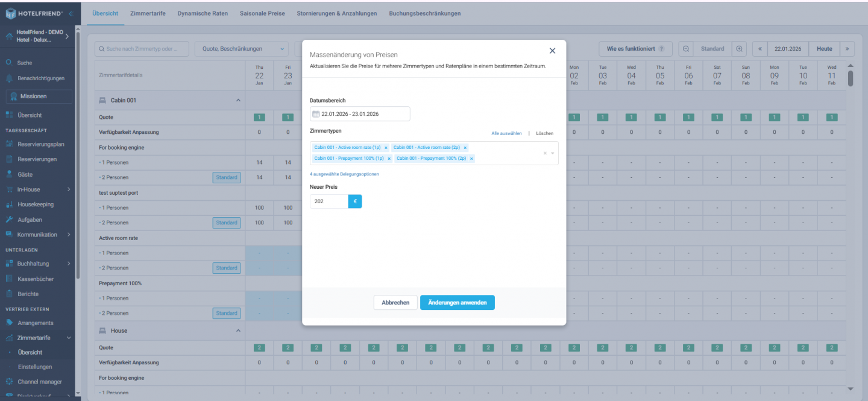Click the Änderungen anwenden button
The width and height of the screenshot is (868, 401).
pos(457,303)
